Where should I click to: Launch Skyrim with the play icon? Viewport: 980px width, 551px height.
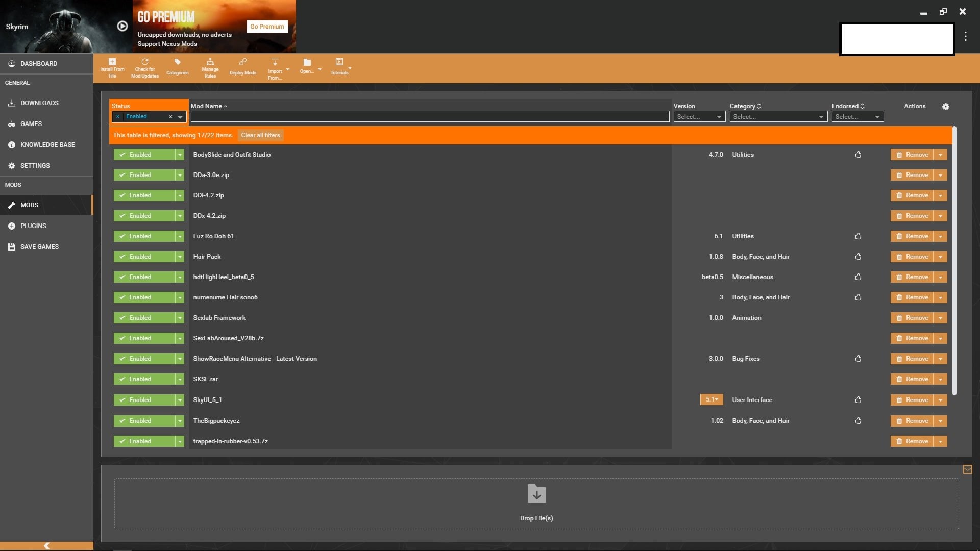[x=122, y=26]
